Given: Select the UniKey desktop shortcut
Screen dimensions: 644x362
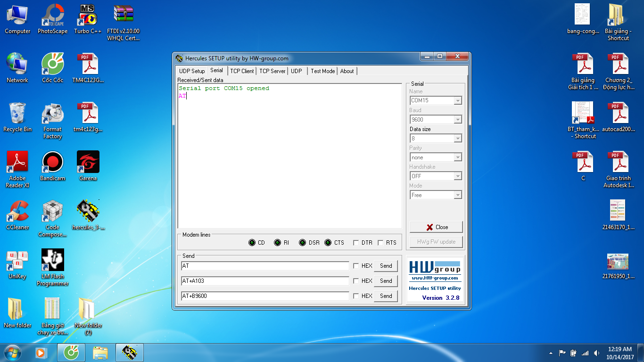Looking at the screenshot, I should (17, 264).
